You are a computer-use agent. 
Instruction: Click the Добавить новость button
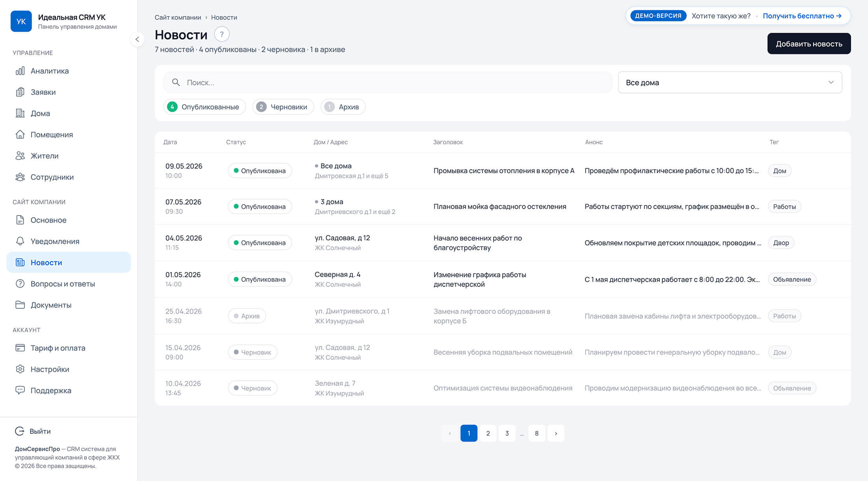tap(809, 43)
